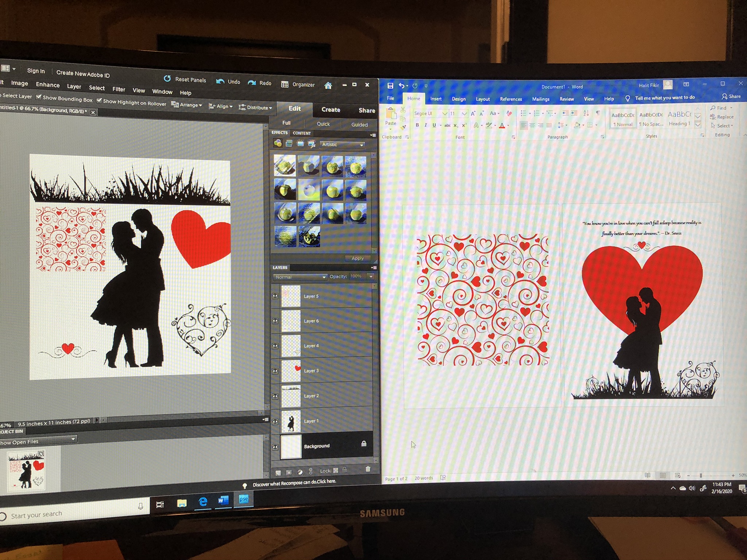This screenshot has height=560, width=747.
Task: Click the Word zoom slider handle
Action: coord(700,475)
